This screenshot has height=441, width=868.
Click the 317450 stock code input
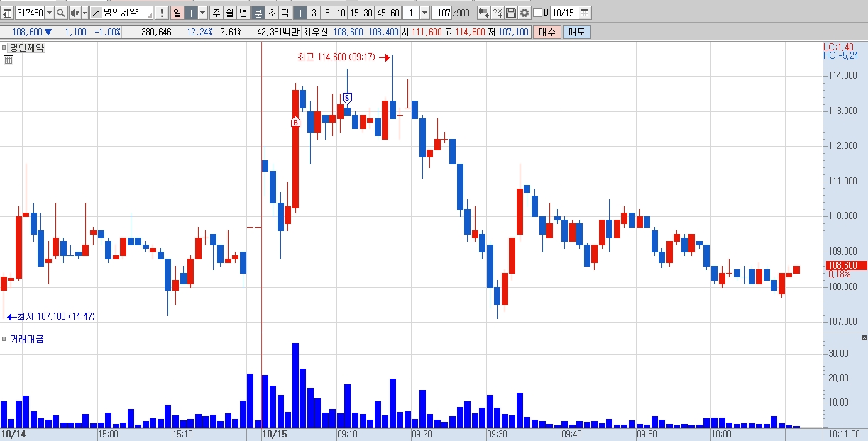[x=30, y=13]
